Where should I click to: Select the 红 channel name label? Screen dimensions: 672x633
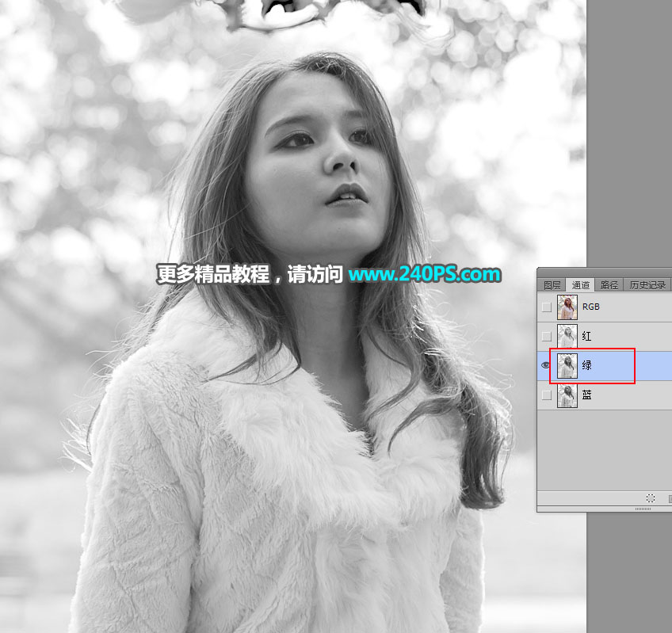586,336
